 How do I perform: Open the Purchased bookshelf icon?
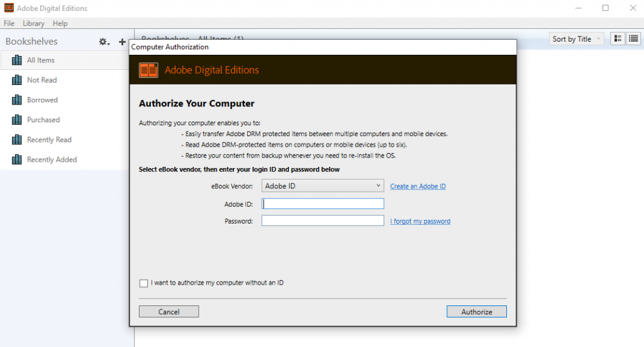(17, 120)
